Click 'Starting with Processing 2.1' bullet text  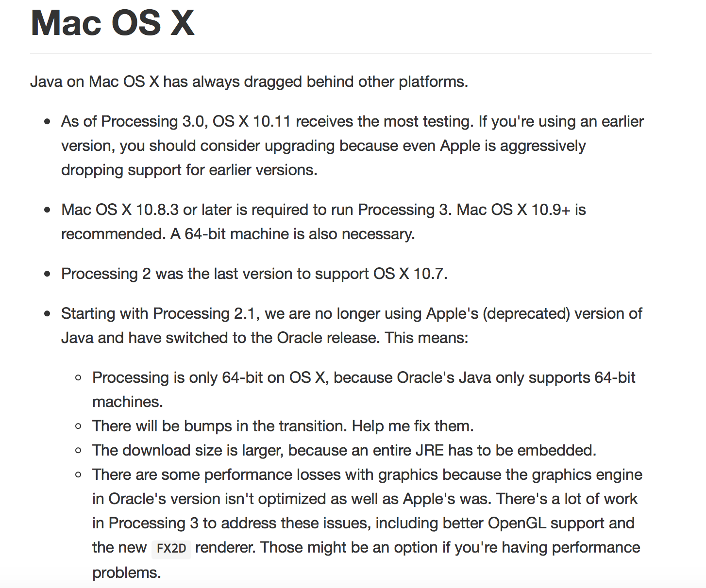pyautogui.click(x=158, y=313)
